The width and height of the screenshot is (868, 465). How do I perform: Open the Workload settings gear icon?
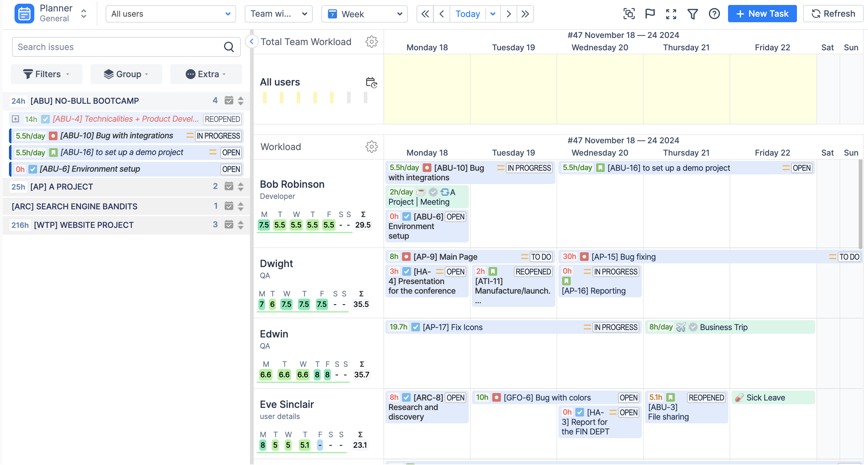pos(371,147)
